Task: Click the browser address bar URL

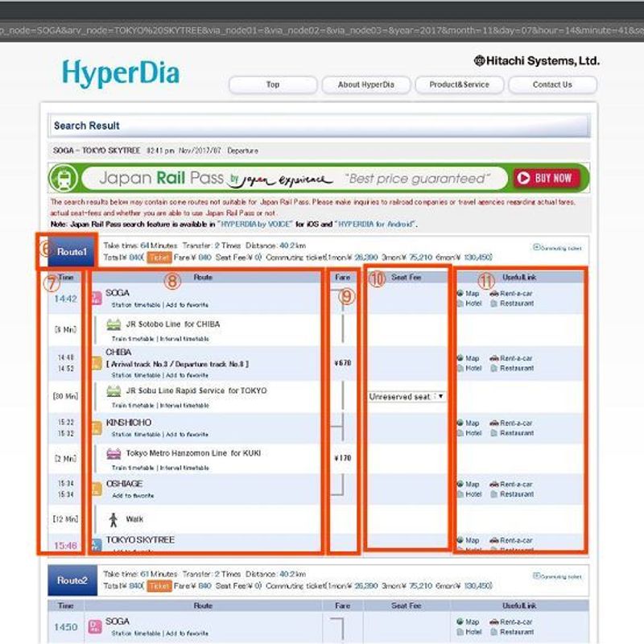Action: point(322,31)
